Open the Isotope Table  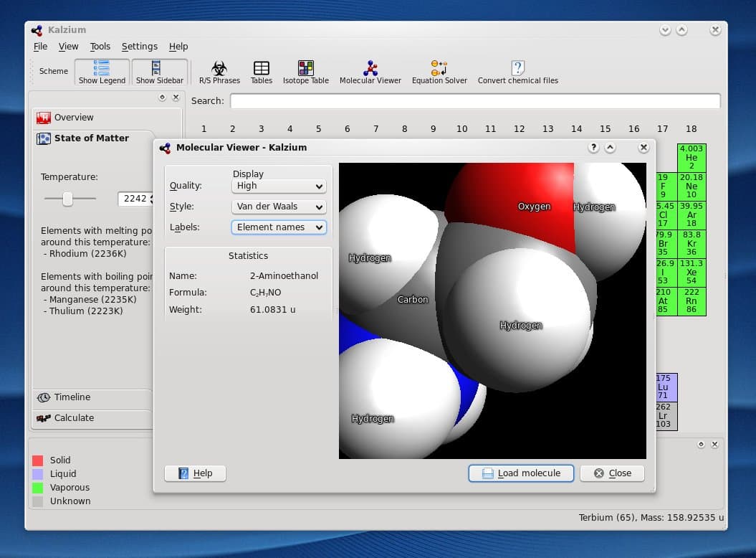(x=305, y=72)
